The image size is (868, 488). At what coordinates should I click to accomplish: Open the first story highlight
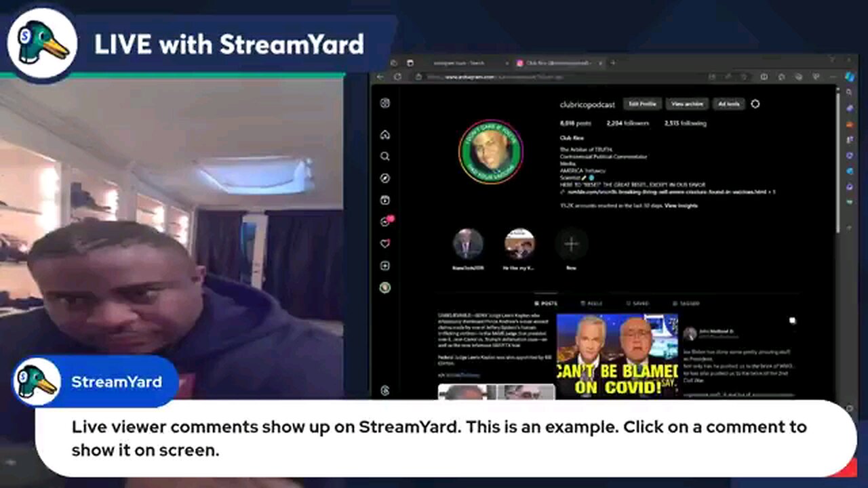[x=468, y=244]
